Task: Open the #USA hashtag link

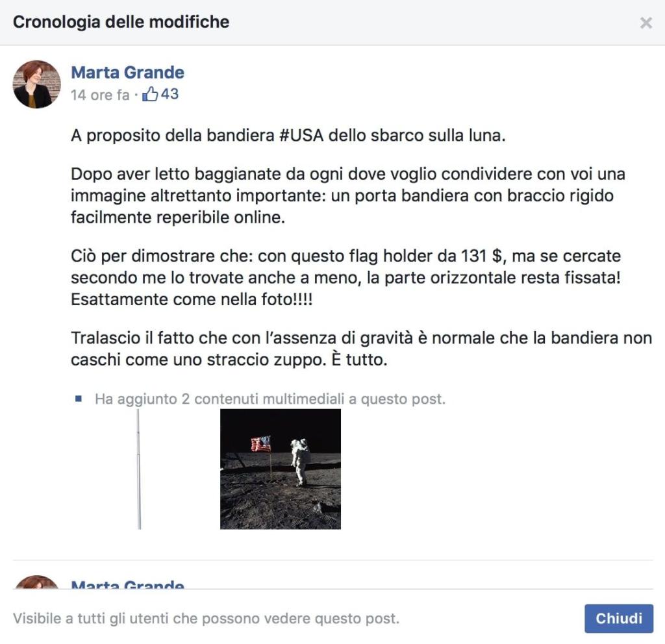Action: [x=301, y=136]
